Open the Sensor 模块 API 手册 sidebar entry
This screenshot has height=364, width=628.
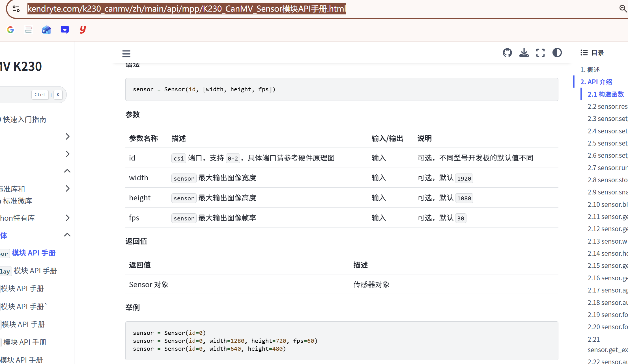(x=28, y=253)
